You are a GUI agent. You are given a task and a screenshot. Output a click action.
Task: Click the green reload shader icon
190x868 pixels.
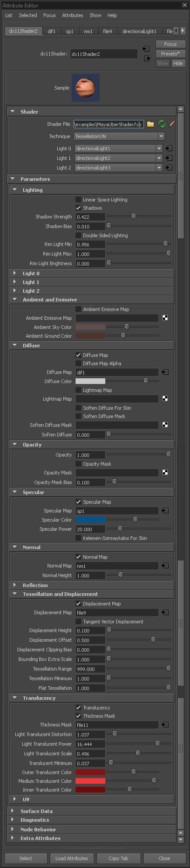click(162, 124)
